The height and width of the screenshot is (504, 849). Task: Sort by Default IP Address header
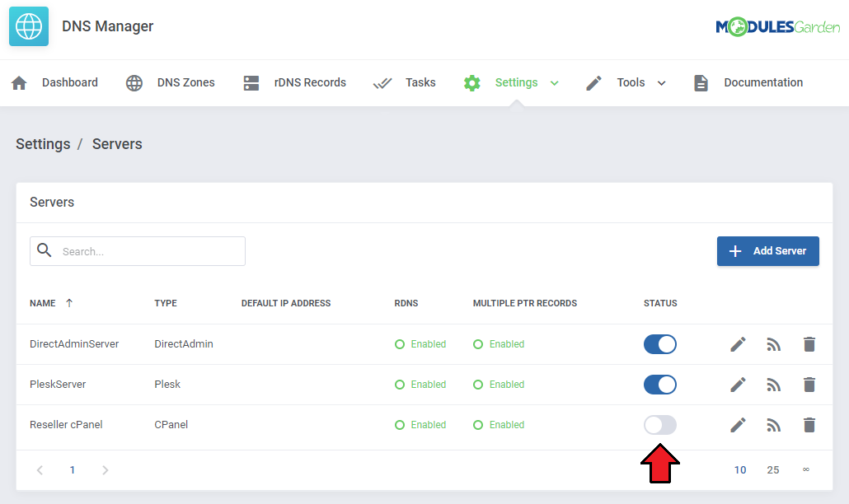286,303
